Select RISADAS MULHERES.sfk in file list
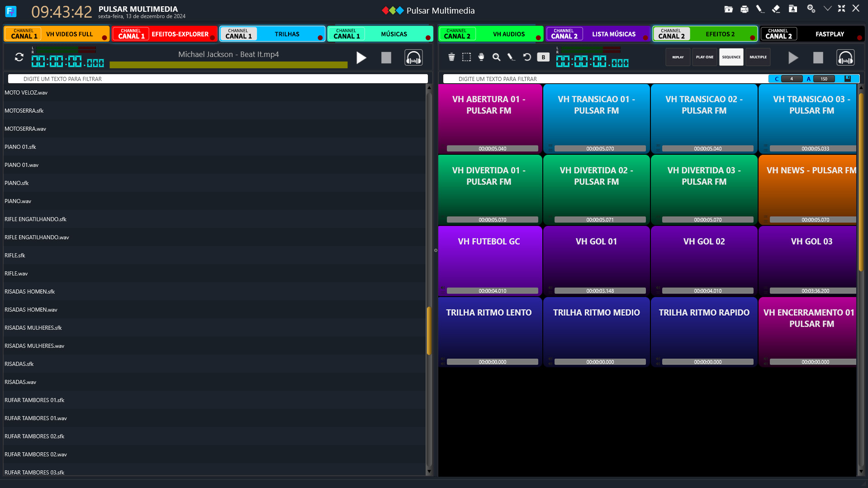868x488 pixels. click(x=215, y=327)
